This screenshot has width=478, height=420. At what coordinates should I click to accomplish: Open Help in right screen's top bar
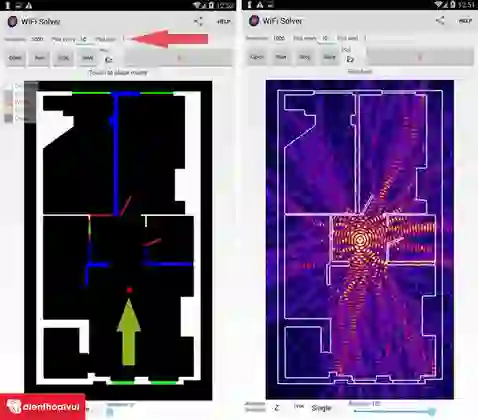tap(465, 21)
